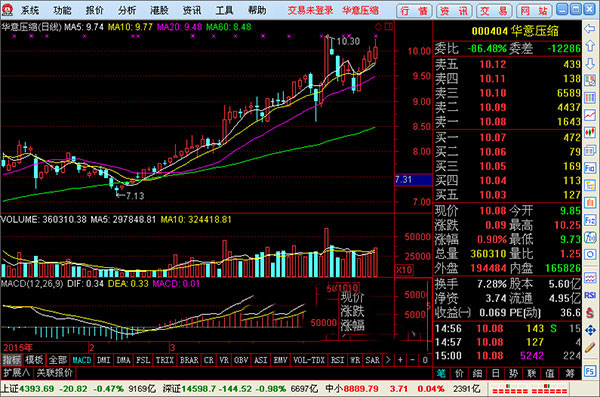Select the DMA indicator tab

123,360
